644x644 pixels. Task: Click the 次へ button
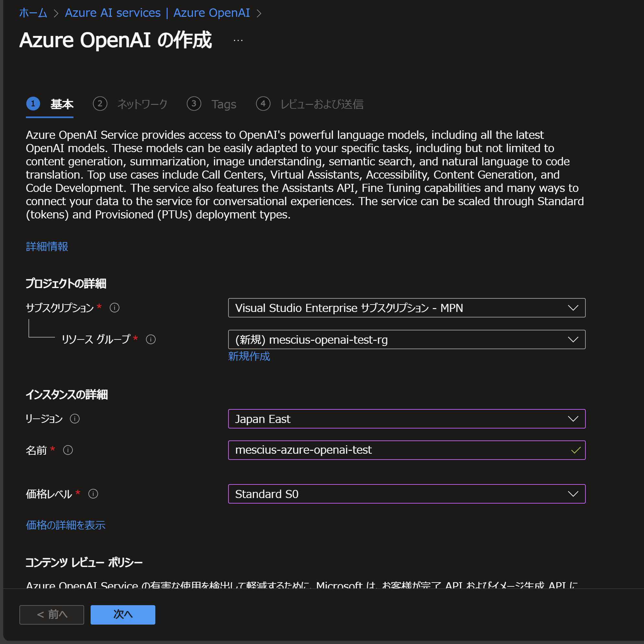coord(123,615)
